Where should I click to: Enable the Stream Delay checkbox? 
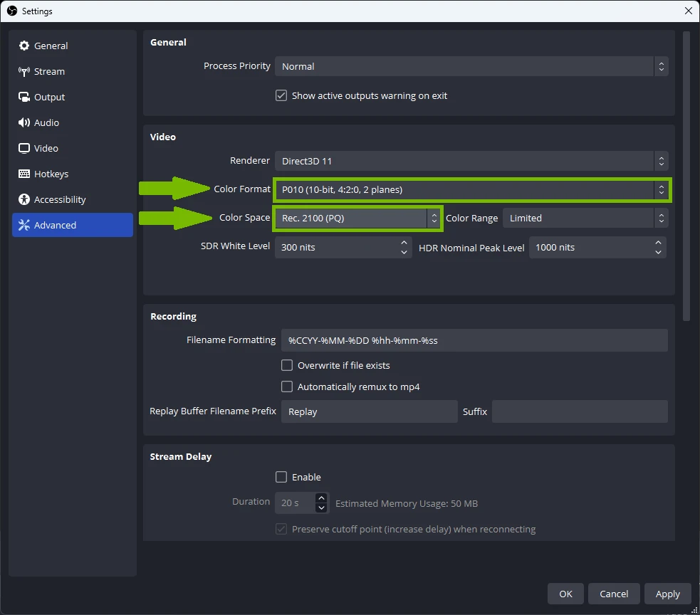[281, 477]
